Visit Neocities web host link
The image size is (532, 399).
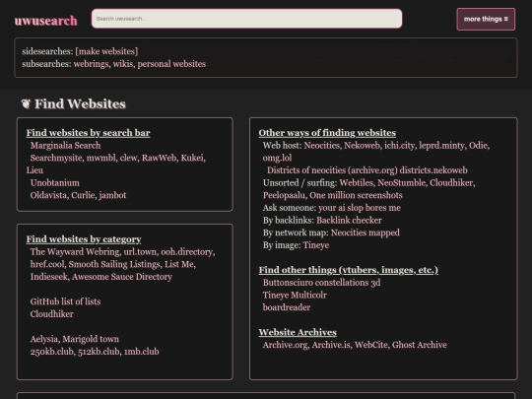coord(321,145)
